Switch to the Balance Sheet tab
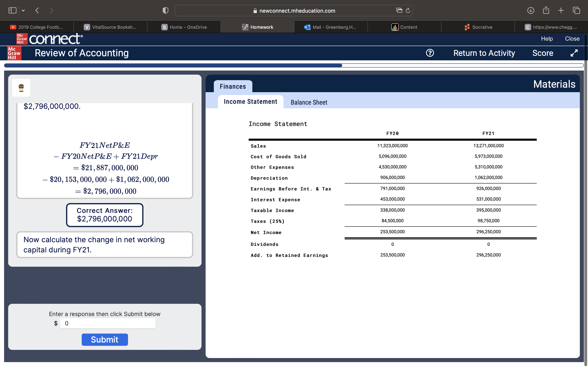 (309, 102)
